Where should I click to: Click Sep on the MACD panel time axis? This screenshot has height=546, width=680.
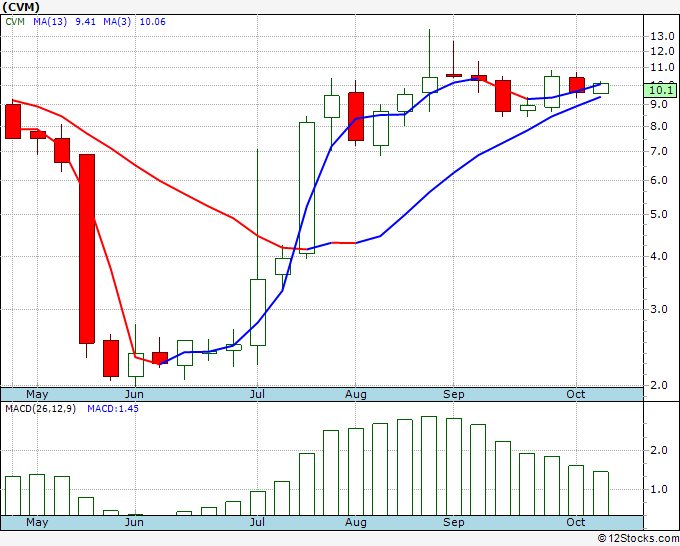pos(454,522)
